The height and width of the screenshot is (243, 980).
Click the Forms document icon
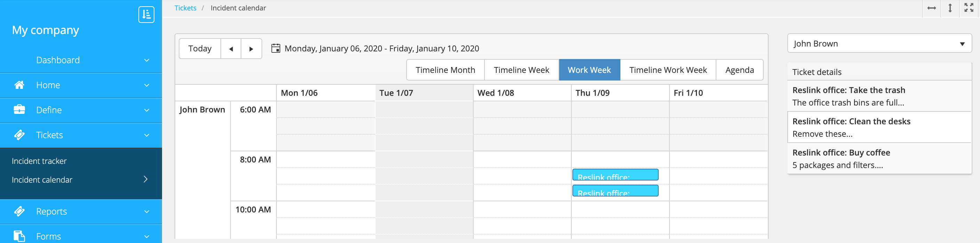(19, 236)
